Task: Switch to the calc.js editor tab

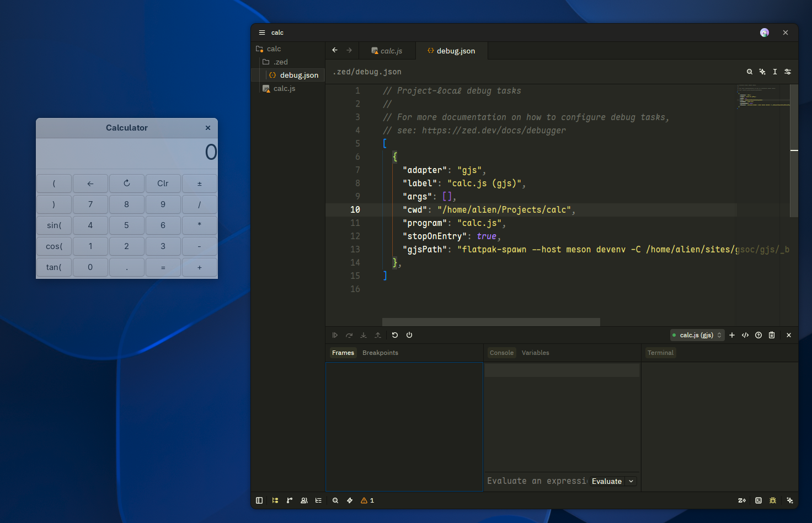Action: pyautogui.click(x=387, y=51)
